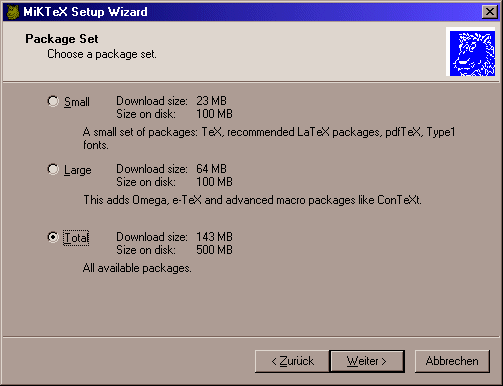
Task: Click the focused "Total" option label
Action: point(76,238)
